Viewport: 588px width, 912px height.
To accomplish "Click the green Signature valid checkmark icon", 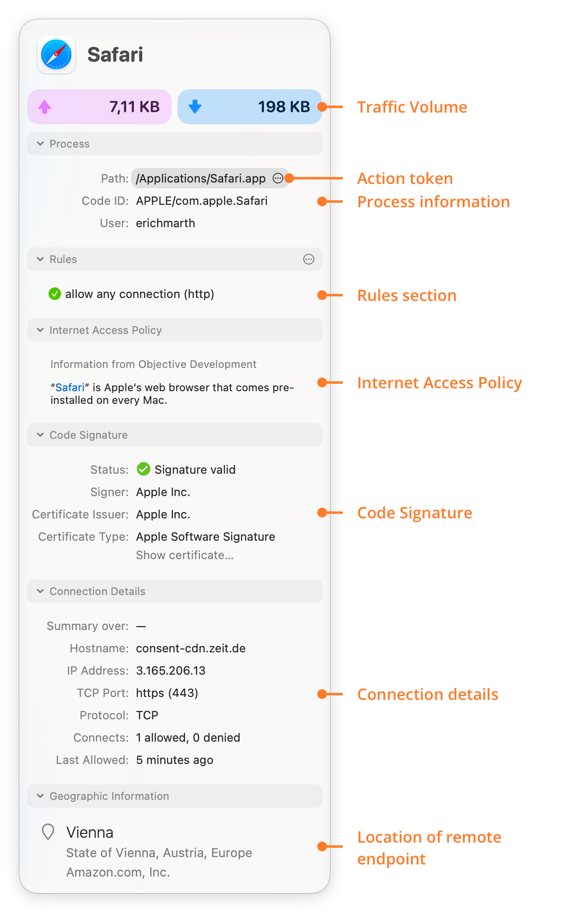I will pos(143,469).
